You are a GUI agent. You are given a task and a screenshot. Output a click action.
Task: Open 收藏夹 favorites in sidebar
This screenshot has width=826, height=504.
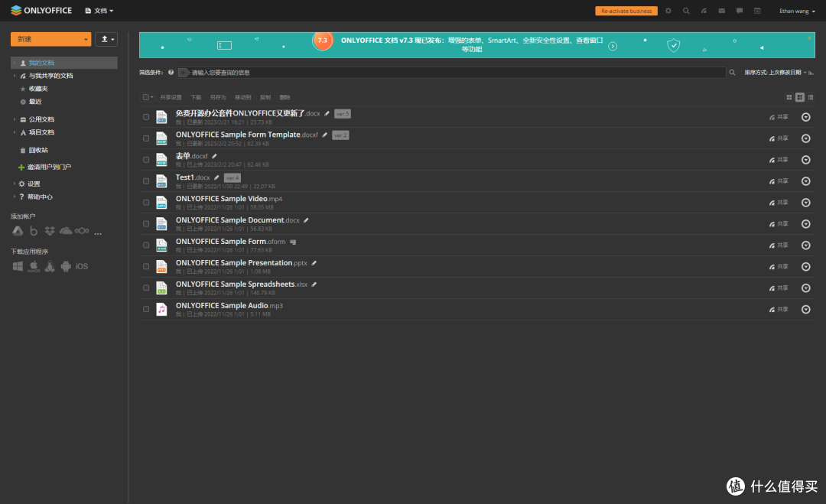[x=38, y=89]
